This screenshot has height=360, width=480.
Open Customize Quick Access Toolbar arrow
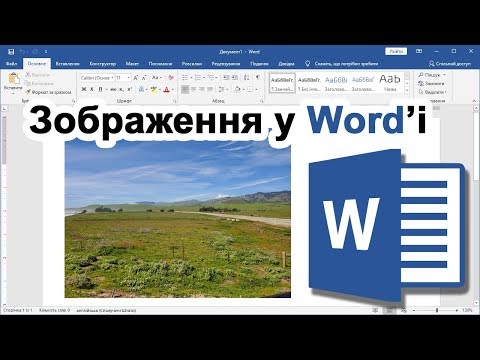pyautogui.click(x=46, y=52)
